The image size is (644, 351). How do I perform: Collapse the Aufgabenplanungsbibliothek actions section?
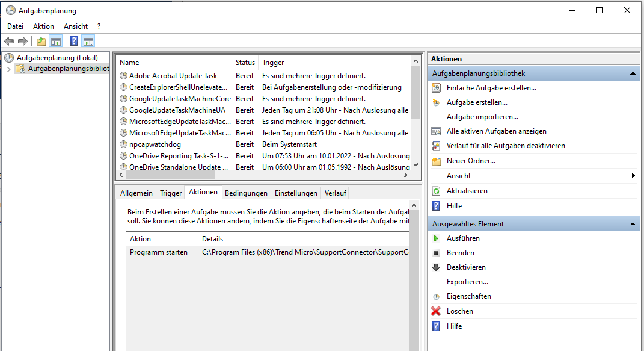(633, 73)
